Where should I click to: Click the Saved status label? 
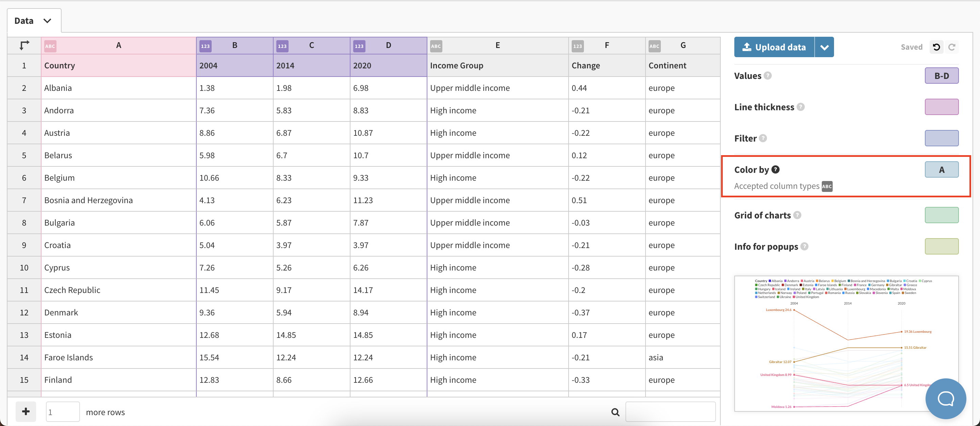pos(912,47)
